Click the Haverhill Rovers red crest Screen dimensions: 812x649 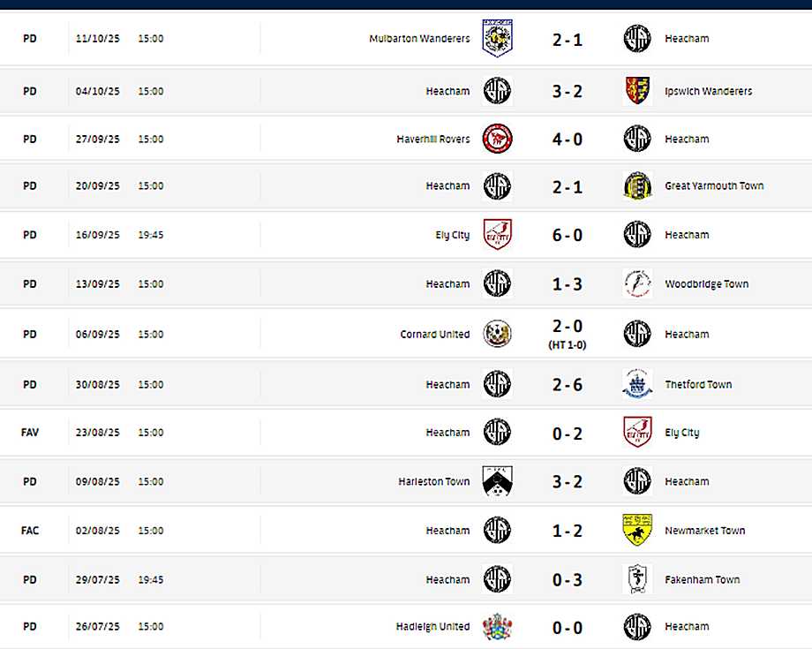click(497, 139)
